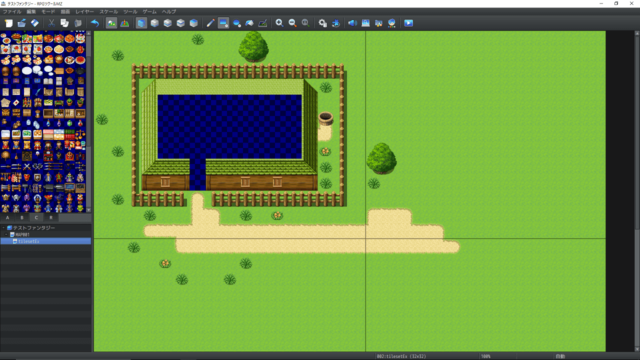Open the レイヤー menu

[84, 12]
